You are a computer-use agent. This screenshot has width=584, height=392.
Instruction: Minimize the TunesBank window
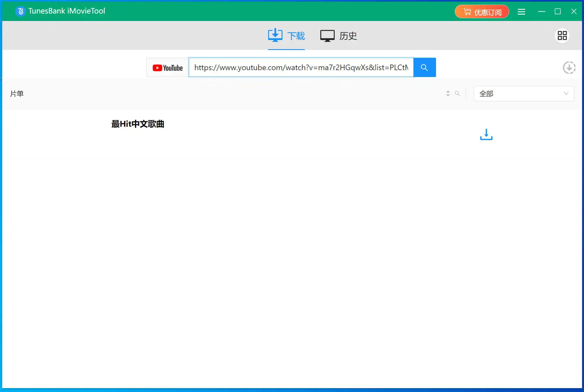tap(541, 11)
